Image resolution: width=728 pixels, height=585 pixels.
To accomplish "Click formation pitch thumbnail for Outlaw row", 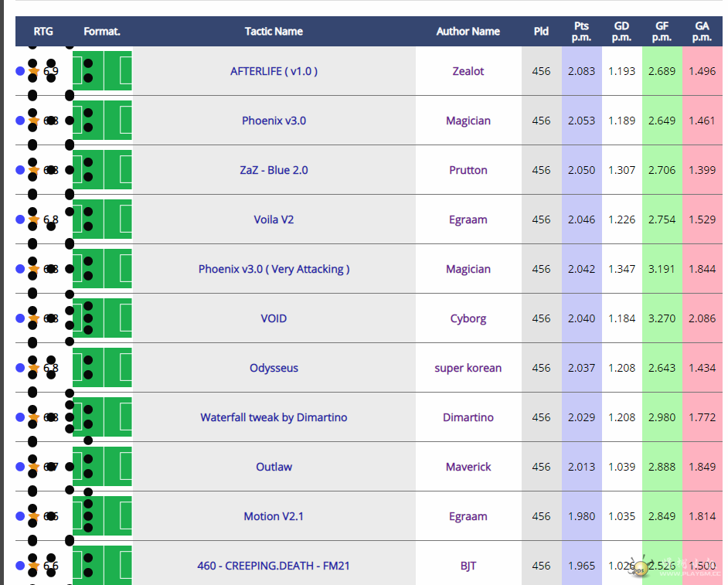I will pyautogui.click(x=102, y=467).
